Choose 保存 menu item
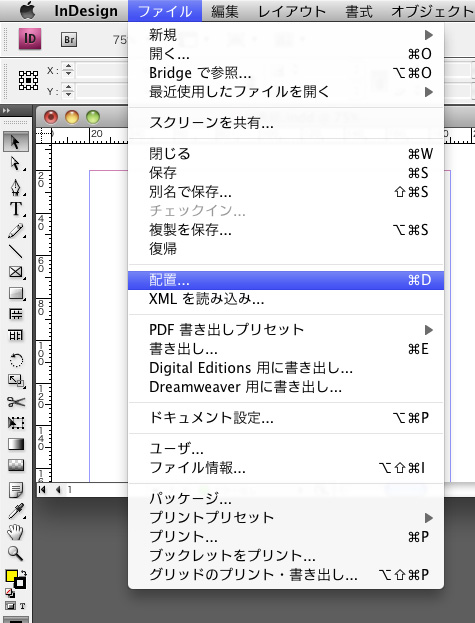This screenshot has height=623, width=475. [286, 173]
